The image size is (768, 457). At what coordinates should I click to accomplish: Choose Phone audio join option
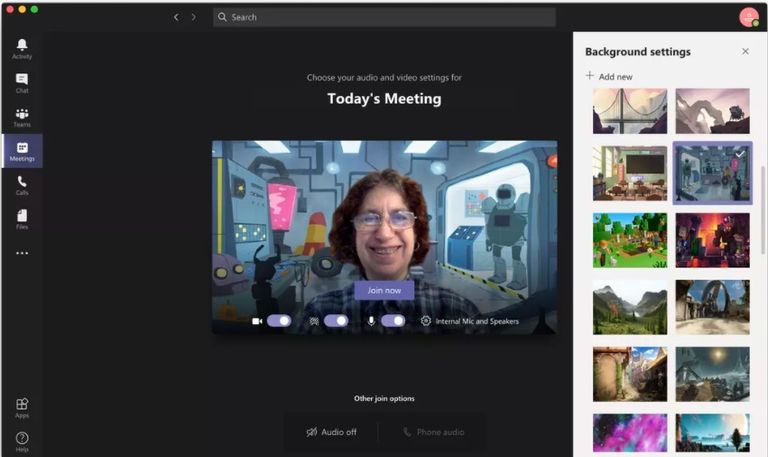tap(433, 432)
